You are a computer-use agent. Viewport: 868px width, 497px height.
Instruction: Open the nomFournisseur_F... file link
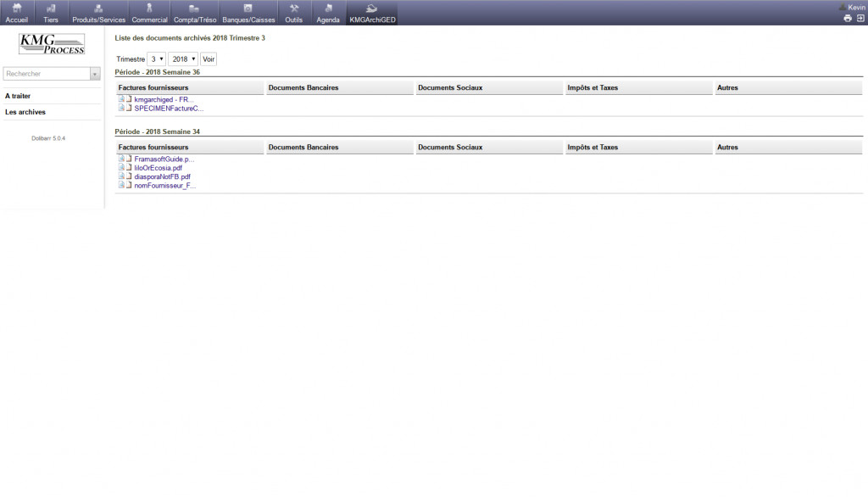coord(165,186)
